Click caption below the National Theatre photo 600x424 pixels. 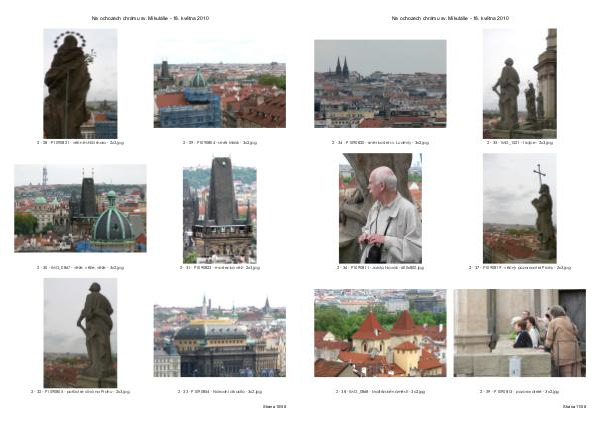(x=219, y=391)
